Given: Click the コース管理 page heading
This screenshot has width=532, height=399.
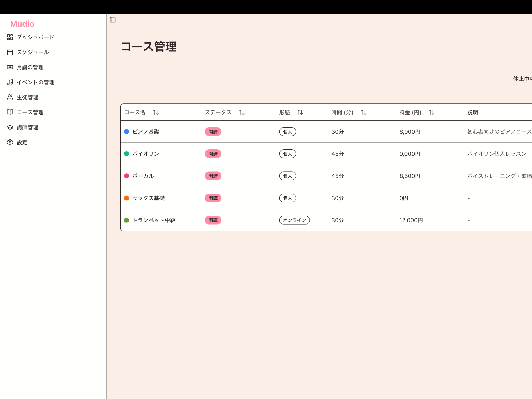Looking at the screenshot, I should pos(149,47).
